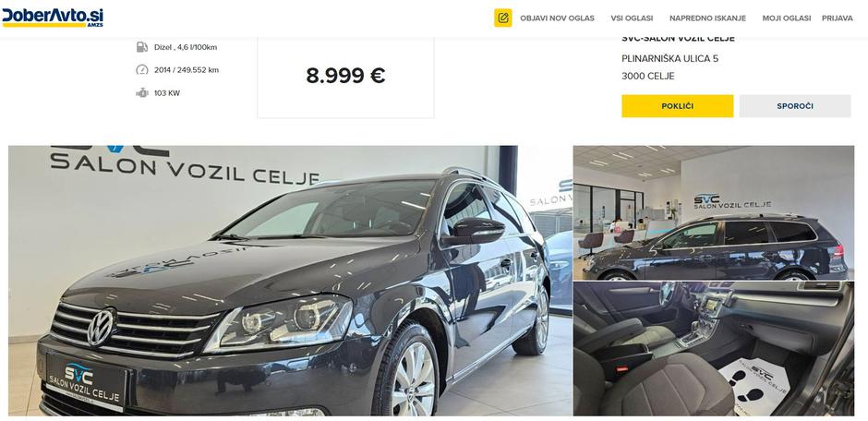868x421 pixels.
Task: Click the Plinarniška ulica 5 address
Action: point(669,59)
